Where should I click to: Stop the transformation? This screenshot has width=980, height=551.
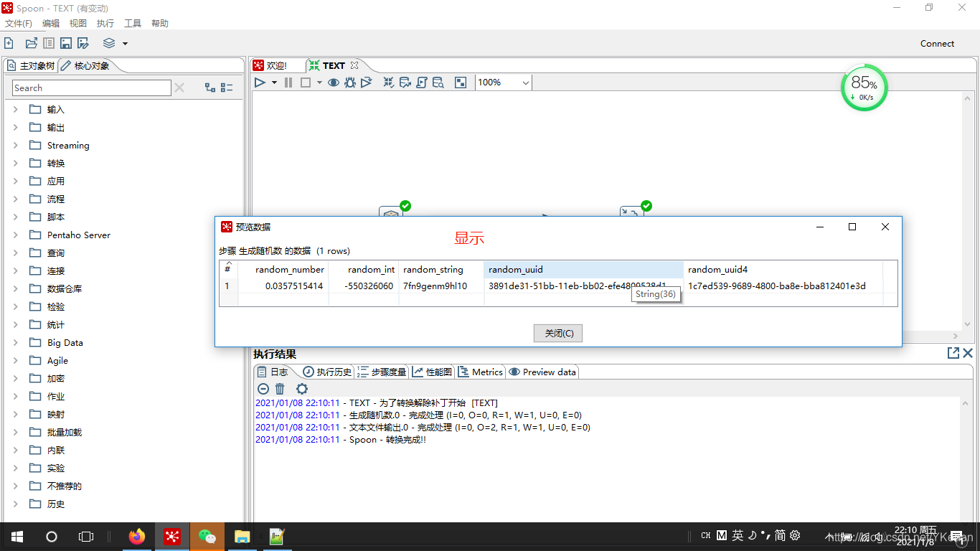coord(305,83)
